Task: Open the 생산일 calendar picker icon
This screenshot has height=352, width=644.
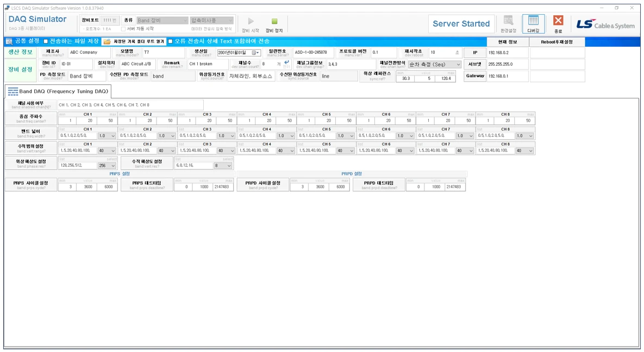Action: 255,53
